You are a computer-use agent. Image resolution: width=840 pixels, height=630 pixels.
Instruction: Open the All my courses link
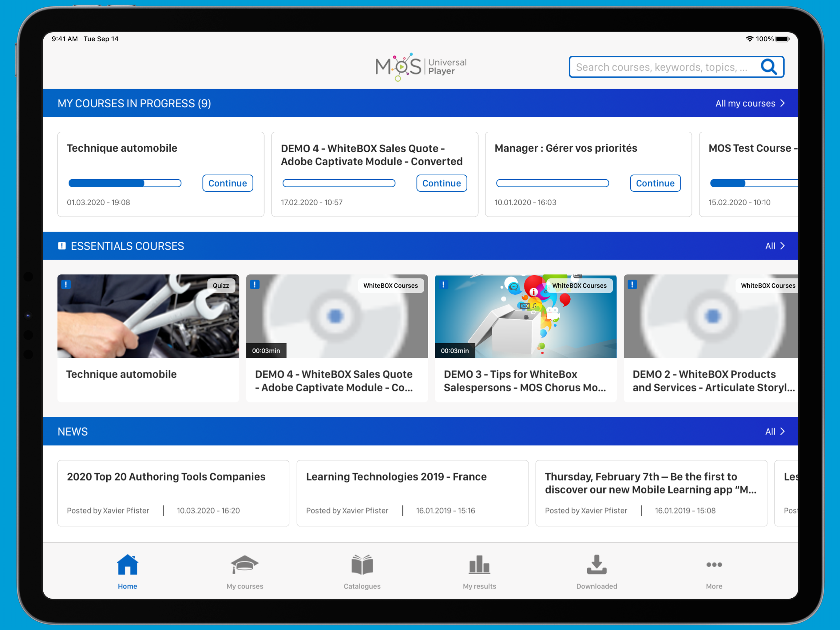[x=745, y=103]
